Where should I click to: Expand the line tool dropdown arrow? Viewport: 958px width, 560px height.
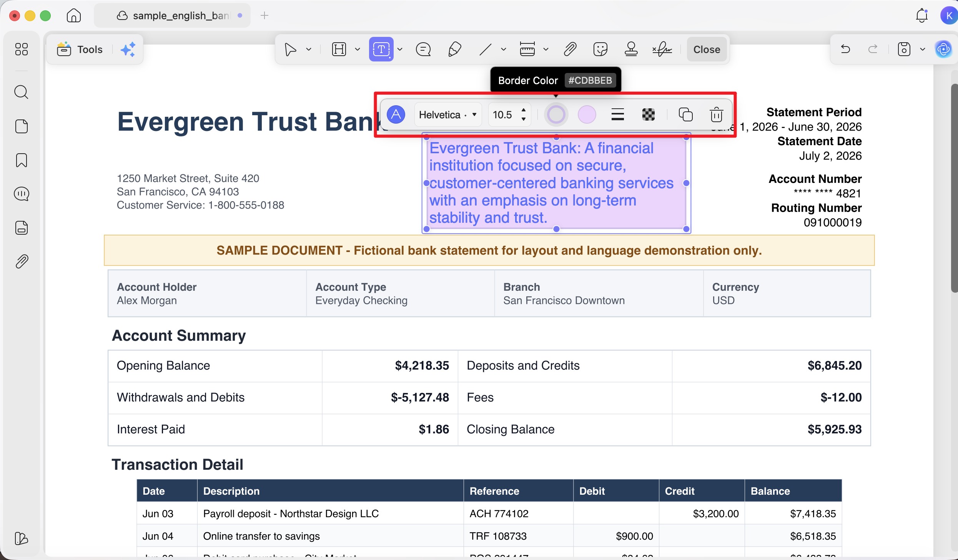(503, 50)
